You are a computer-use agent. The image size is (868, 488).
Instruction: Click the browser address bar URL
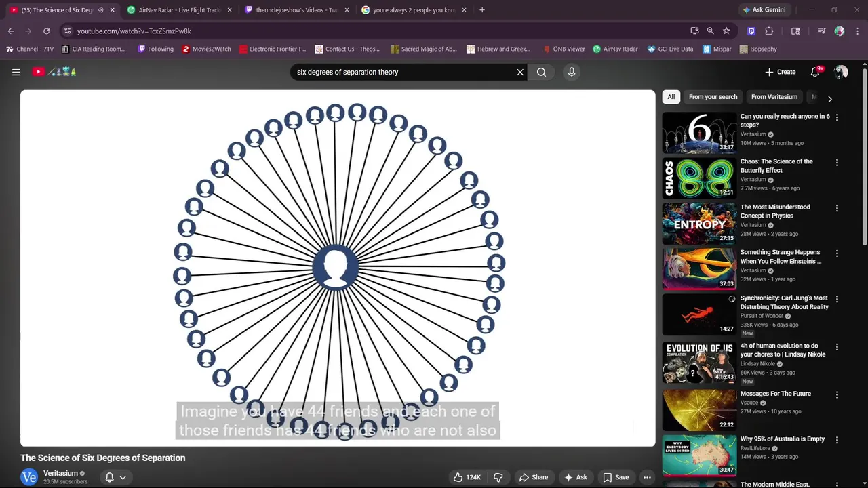point(134,30)
